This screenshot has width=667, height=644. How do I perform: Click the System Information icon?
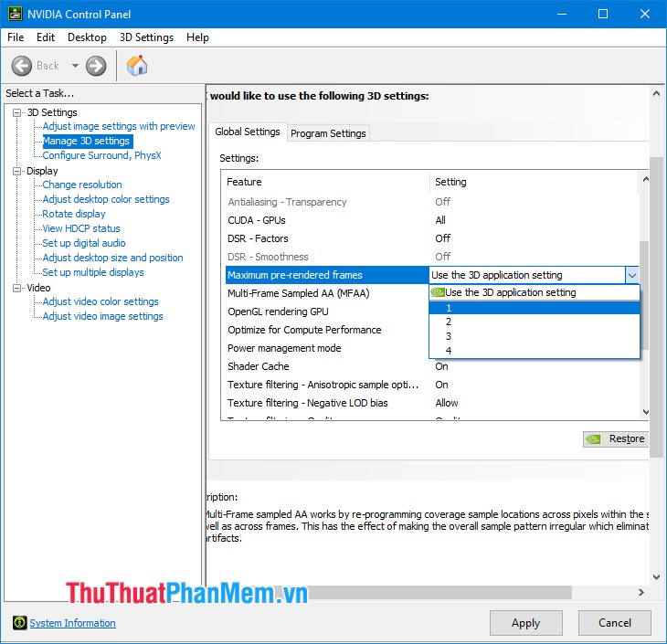tap(19, 623)
